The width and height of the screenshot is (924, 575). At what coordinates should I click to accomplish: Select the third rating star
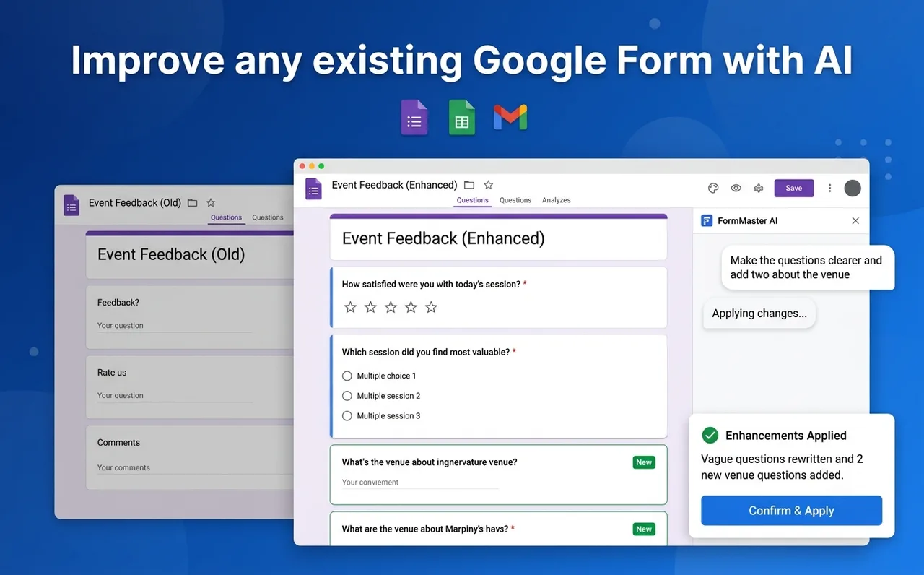pyautogui.click(x=391, y=307)
